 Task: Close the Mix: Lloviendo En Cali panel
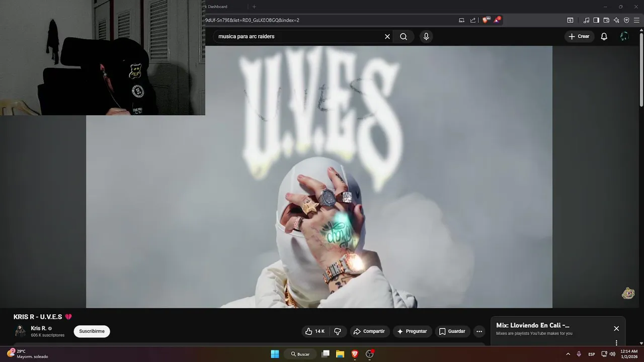pos(616,328)
